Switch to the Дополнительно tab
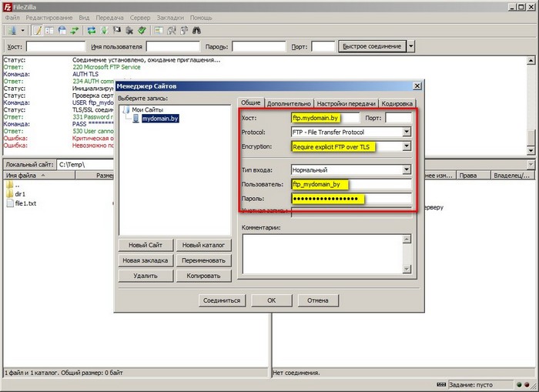 tap(289, 103)
